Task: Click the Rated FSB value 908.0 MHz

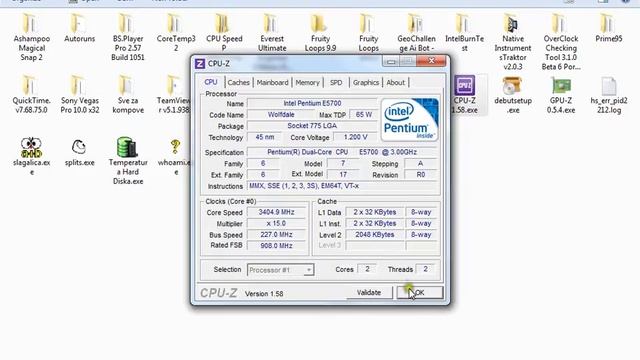Action: coord(276,246)
